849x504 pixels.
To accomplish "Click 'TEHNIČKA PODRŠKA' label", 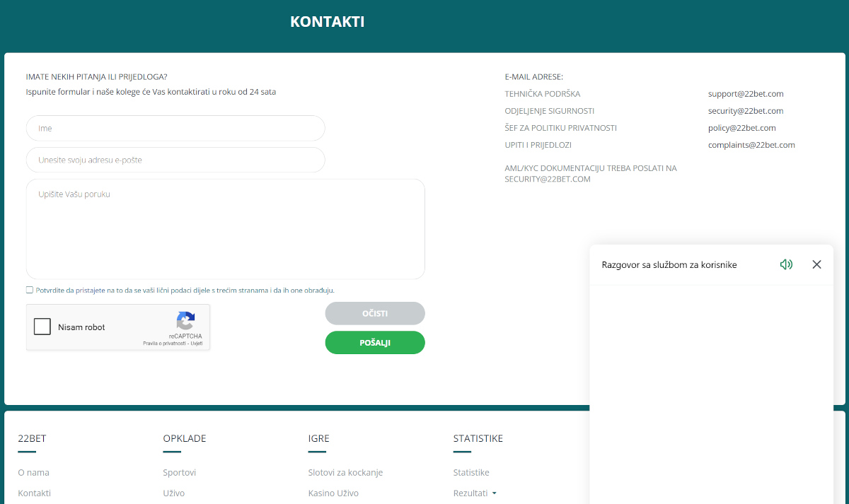I will point(543,94).
